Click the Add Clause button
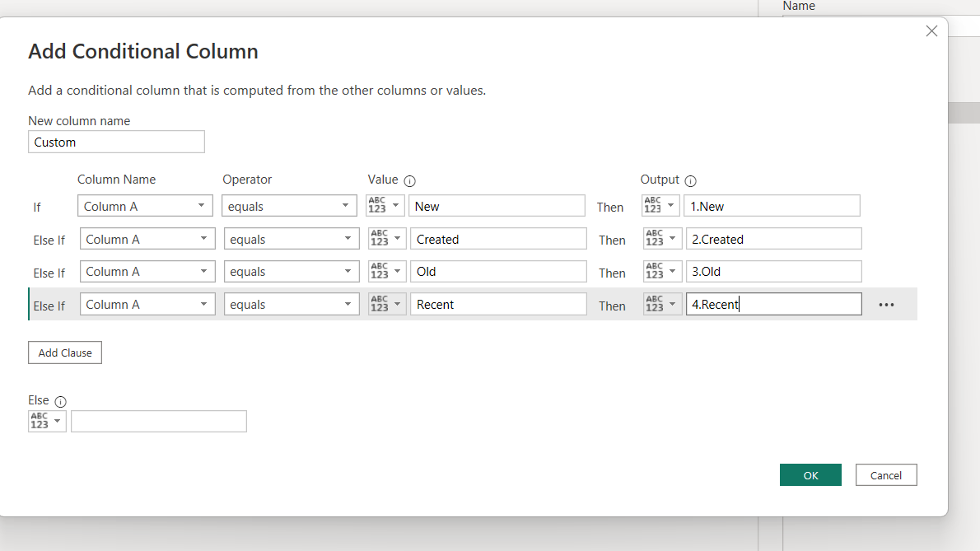This screenshot has height=551, width=980. (x=65, y=353)
